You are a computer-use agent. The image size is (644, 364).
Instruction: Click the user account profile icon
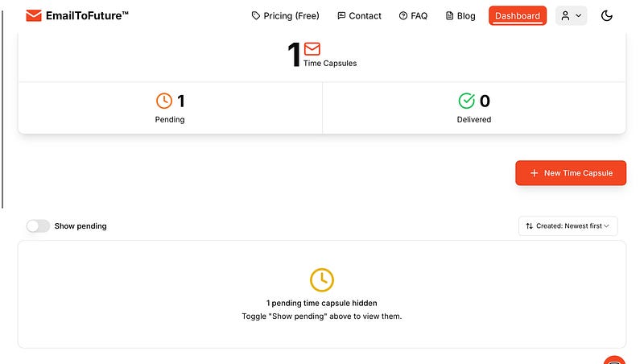[x=566, y=15]
